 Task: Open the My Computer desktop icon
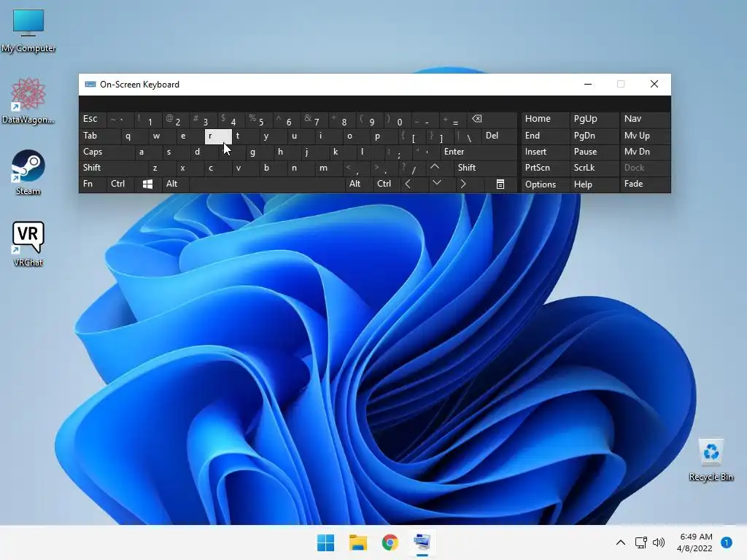(x=28, y=31)
